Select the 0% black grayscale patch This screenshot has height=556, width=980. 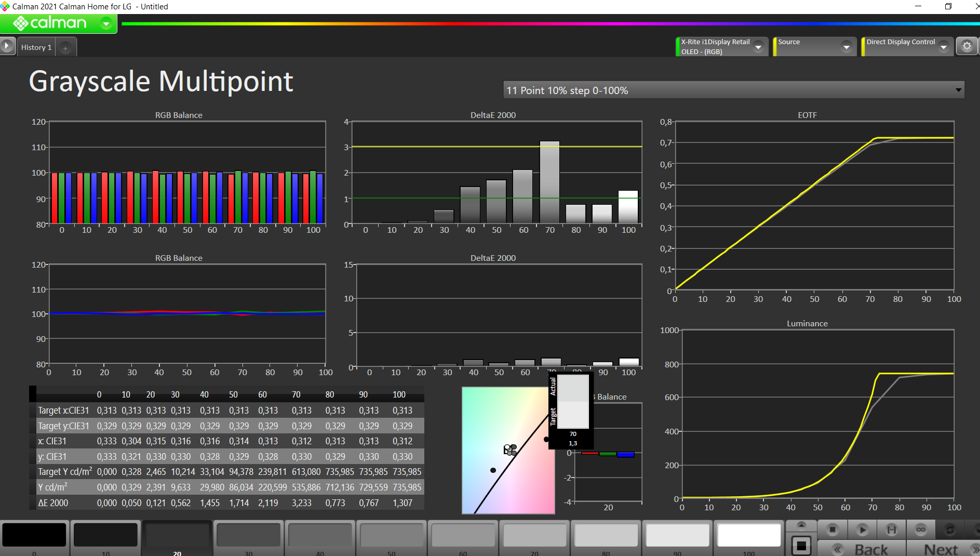point(34,535)
